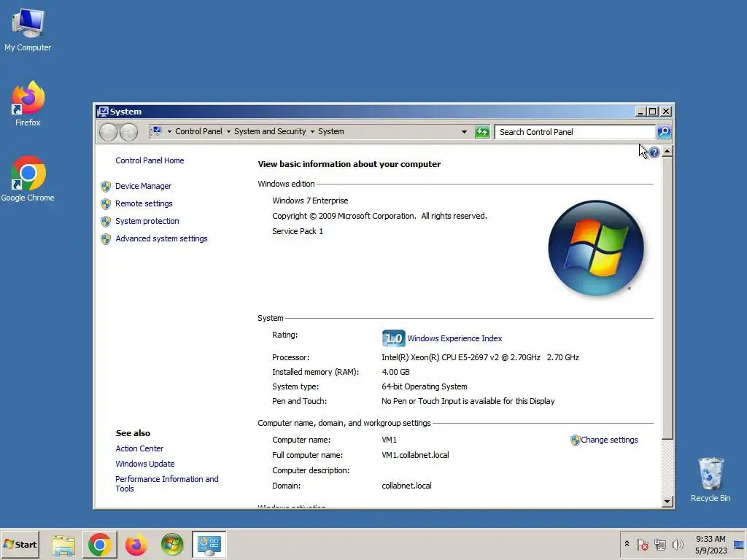Open Control Panel Home link
Viewport: 747px width, 560px height.
pos(150,160)
